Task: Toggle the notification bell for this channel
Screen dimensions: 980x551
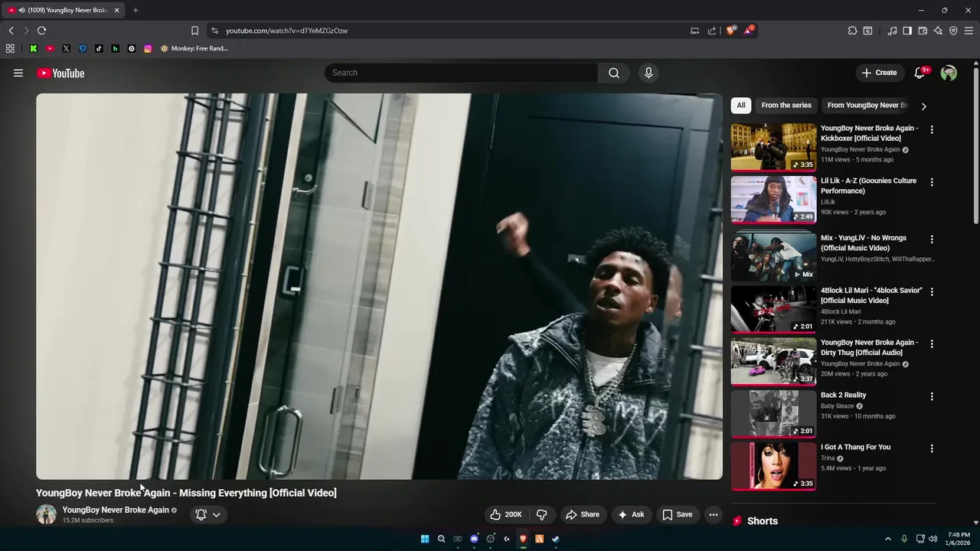Action: (201, 514)
